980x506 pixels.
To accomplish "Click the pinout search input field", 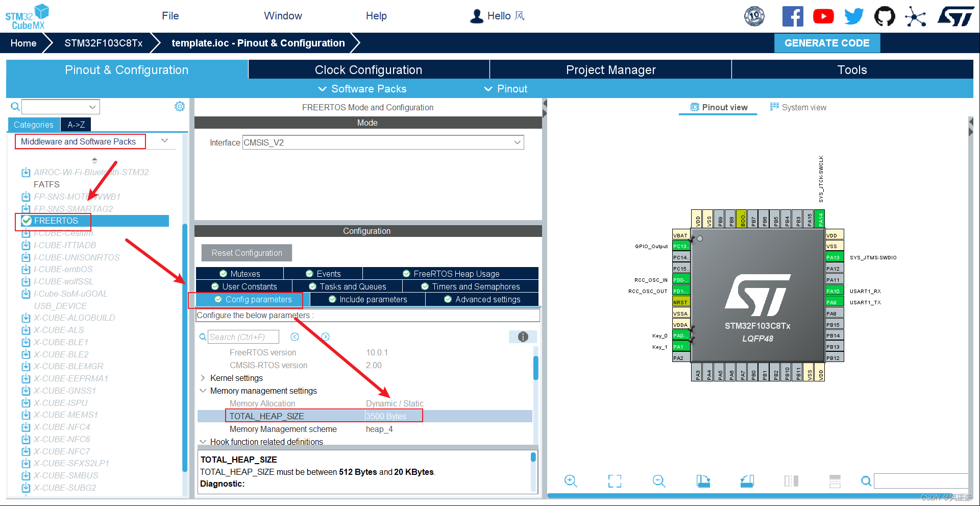I will coord(921,481).
